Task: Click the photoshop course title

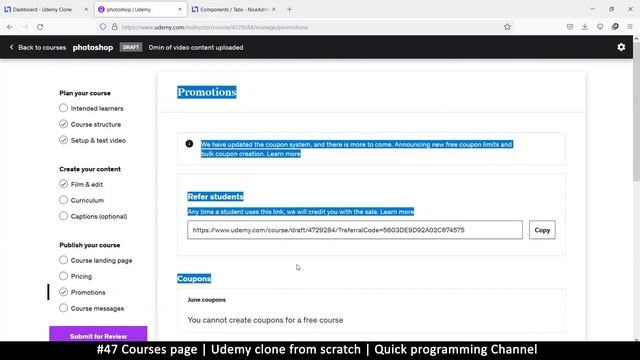Action: pos(93,47)
